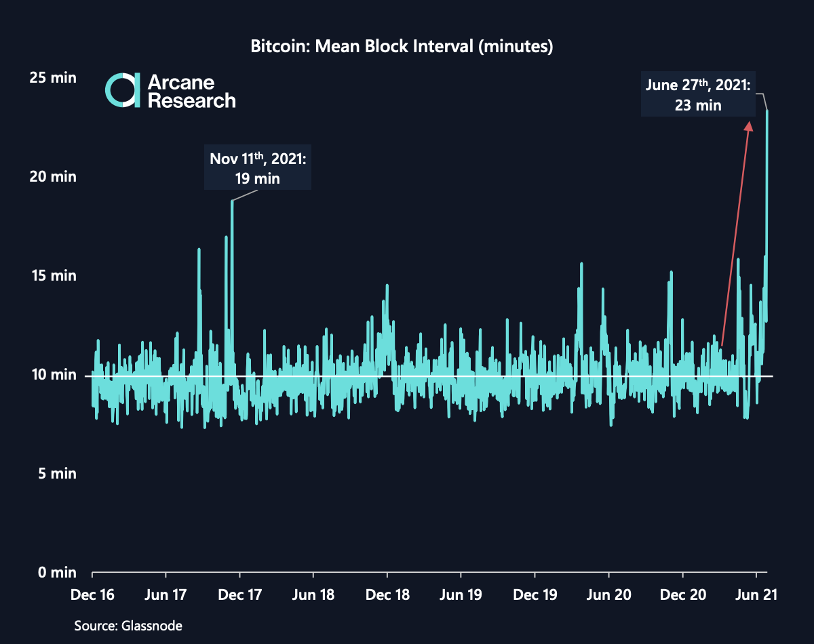Click the Jun 17 x-axis label

(166, 595)
